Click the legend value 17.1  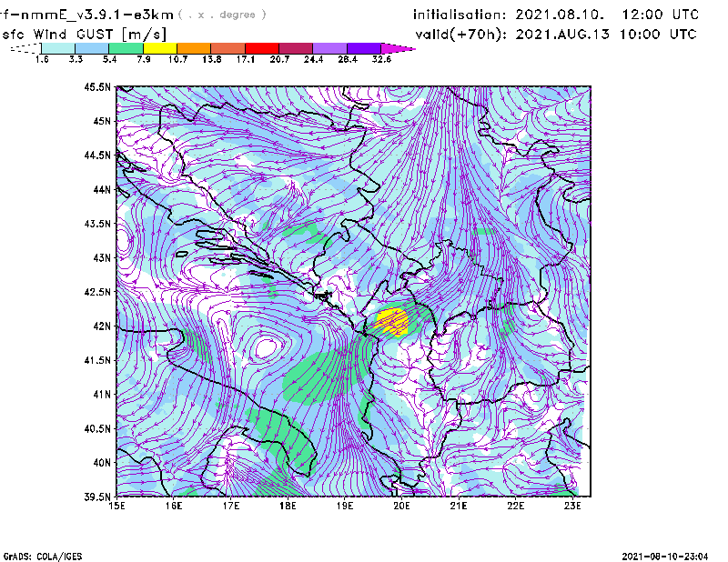pyautogui.click(x=246, y=59)
